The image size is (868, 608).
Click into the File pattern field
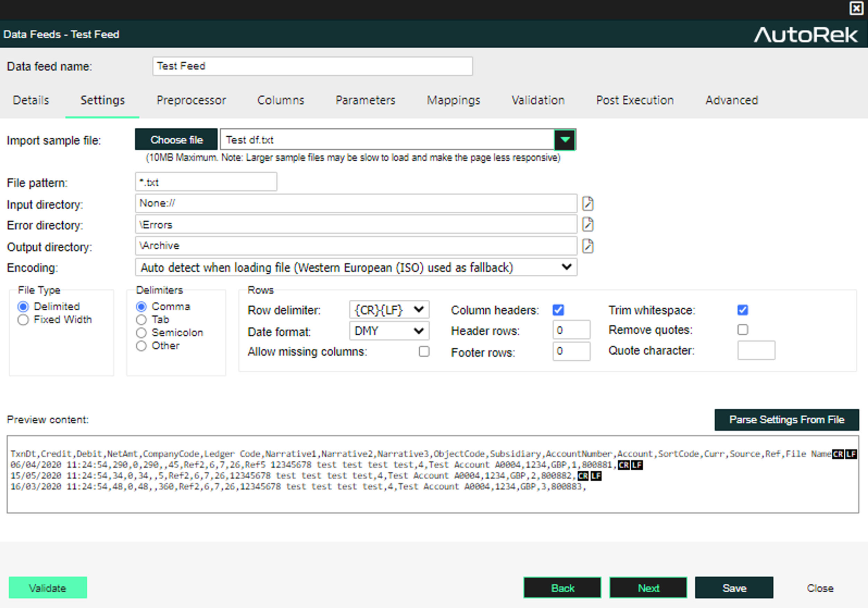[206, 182]
